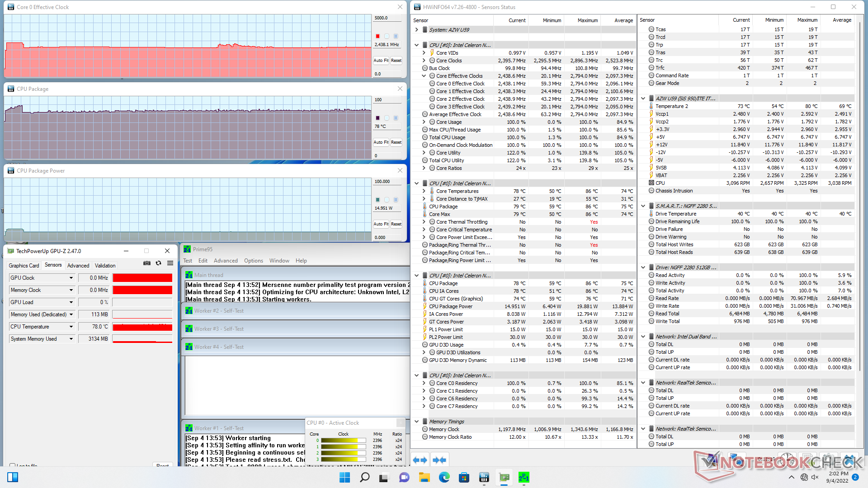Click the 5000.0 maximum value field
Image resolution: width=868 pixels, height=488 pixels.
[387, 18]
